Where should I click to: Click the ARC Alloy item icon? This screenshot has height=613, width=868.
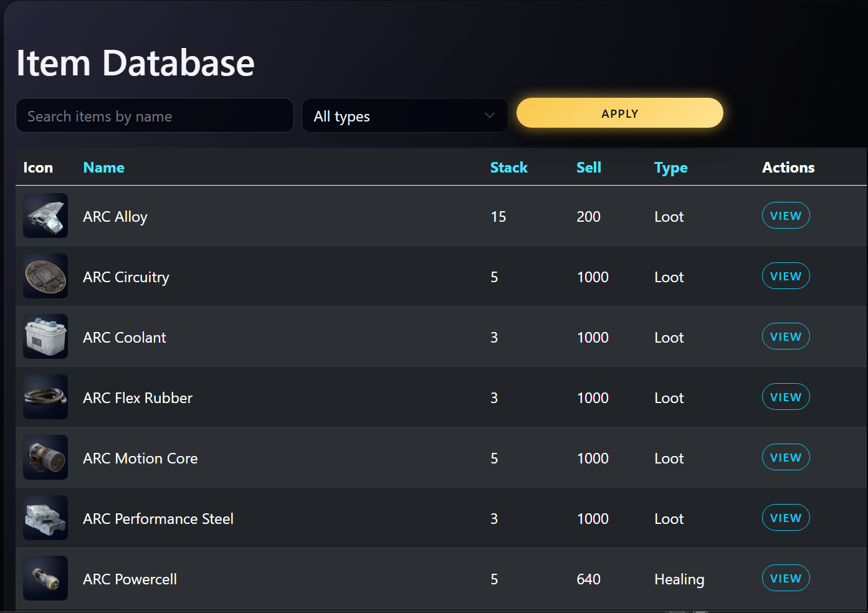click(45, 216)
